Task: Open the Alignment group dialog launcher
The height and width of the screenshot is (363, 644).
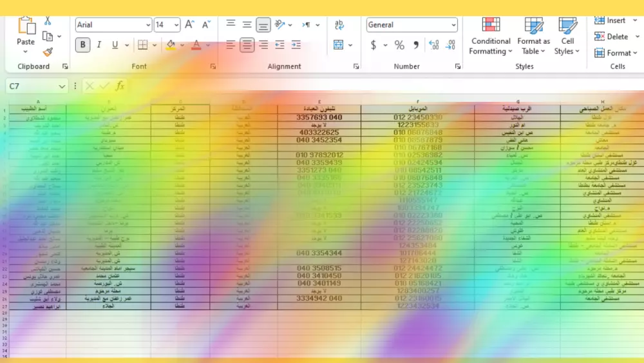Action: [x=355, y=66]
